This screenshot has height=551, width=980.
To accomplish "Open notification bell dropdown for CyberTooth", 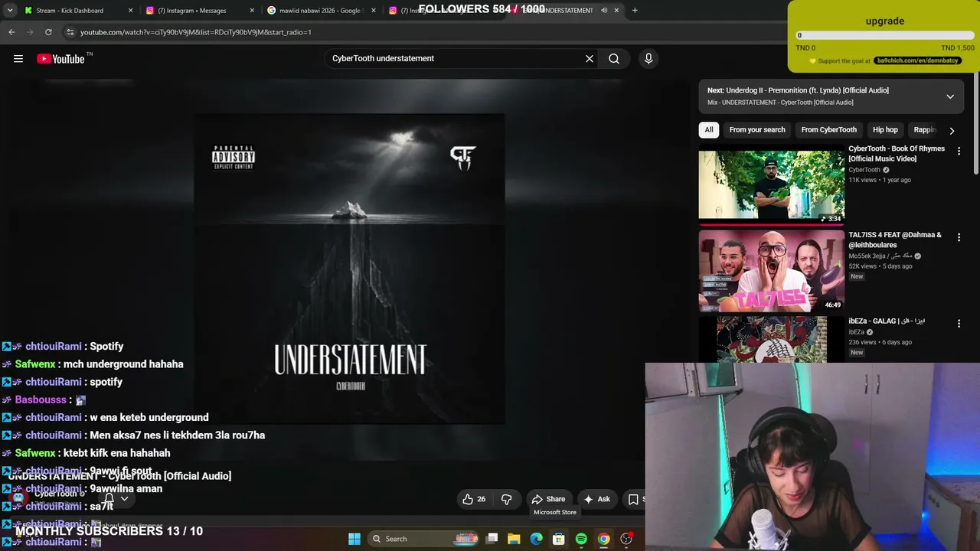I will [116, 499].
